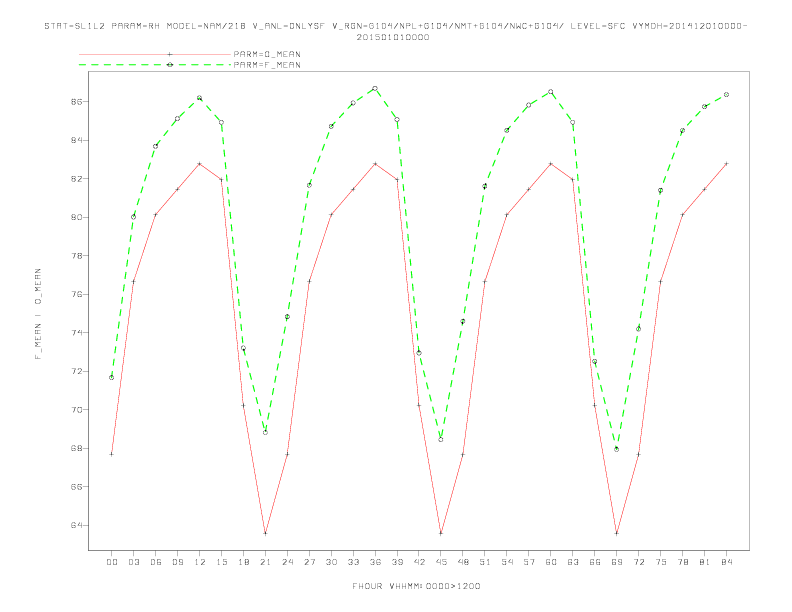The height and width of the screenshot is (612, 792).
Task: Click the red O_MEAN plus point at hour 12
Action: click(200, 164)
